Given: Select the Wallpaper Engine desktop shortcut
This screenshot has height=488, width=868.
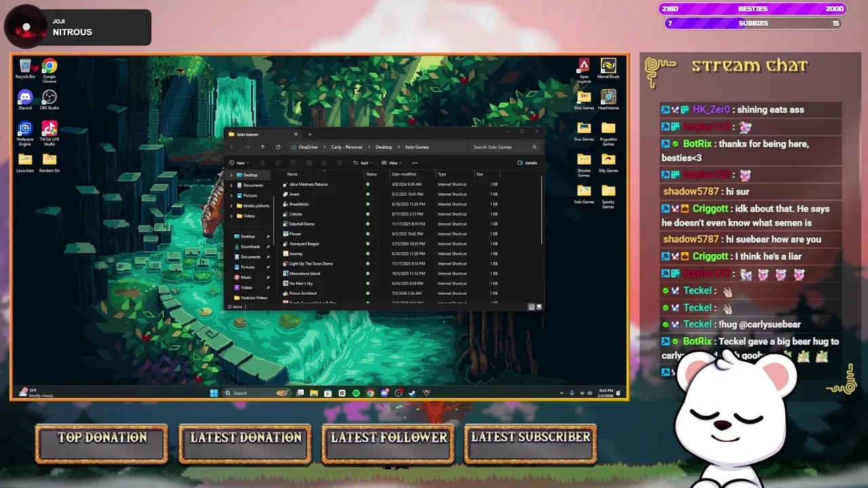Looking at the screenshot, I should [x=25, y=134].
